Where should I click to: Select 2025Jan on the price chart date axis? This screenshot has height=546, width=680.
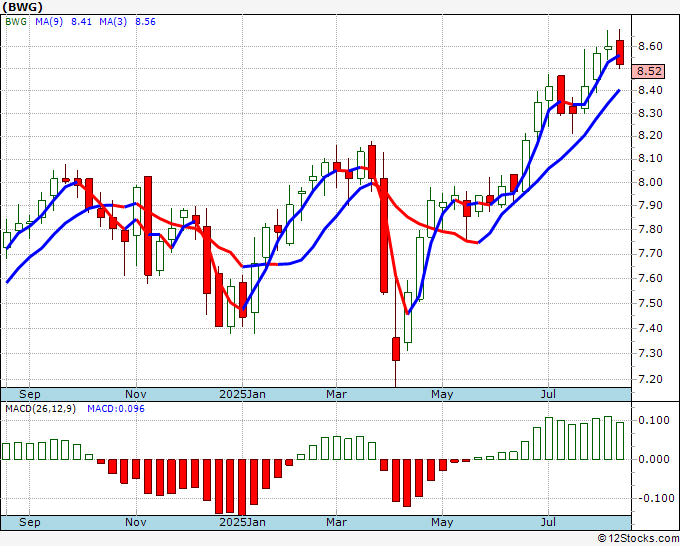[242, 394]
